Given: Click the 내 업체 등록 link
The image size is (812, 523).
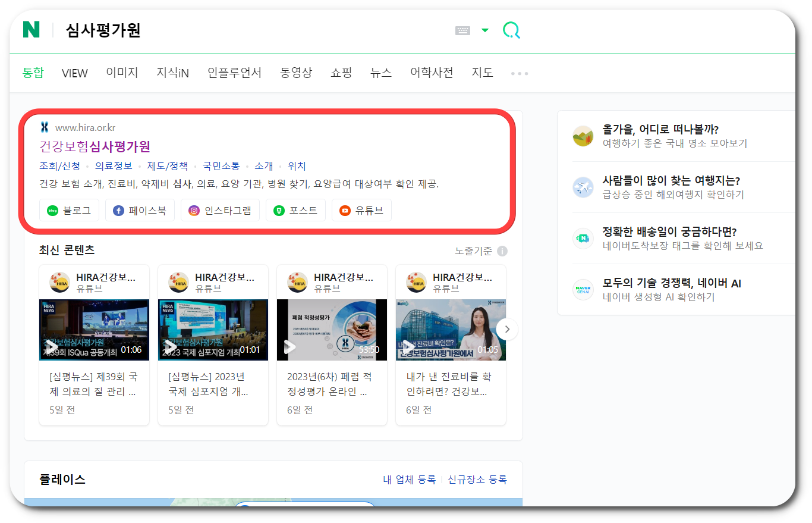Looking at the screenshot, I should 410,480.
